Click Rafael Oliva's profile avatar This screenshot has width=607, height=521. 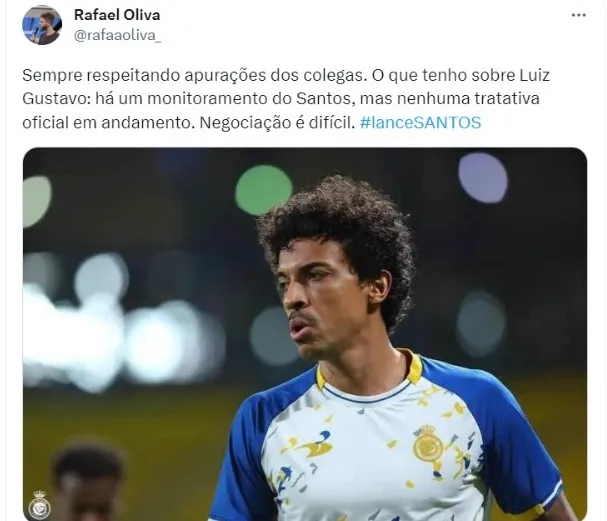pos(42,25)
